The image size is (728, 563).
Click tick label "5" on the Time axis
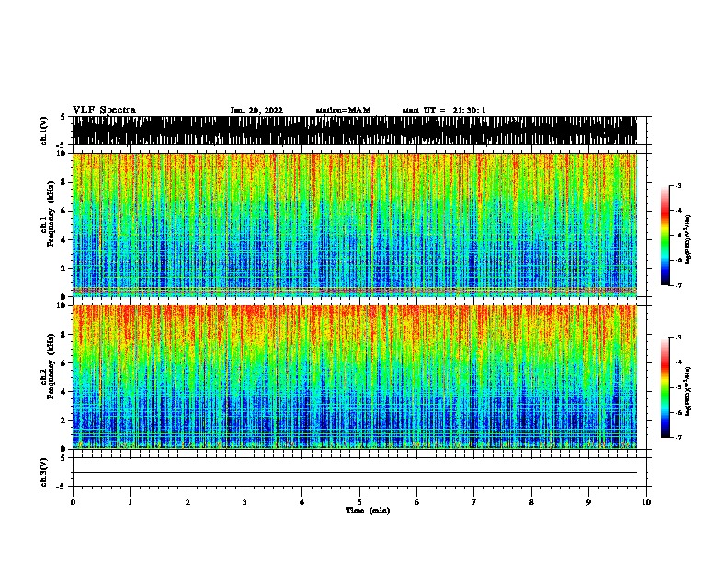coord(359,502)
